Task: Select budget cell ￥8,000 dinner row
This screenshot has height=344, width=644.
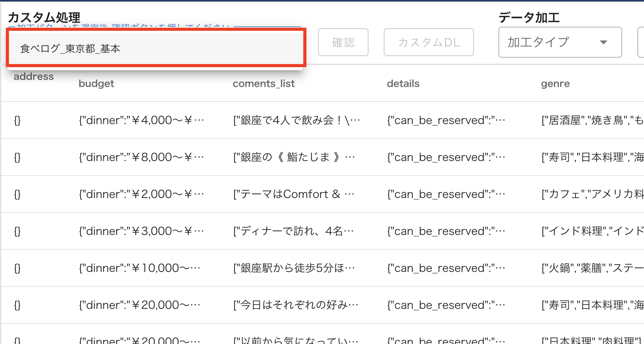Action: tap(141, 157)
